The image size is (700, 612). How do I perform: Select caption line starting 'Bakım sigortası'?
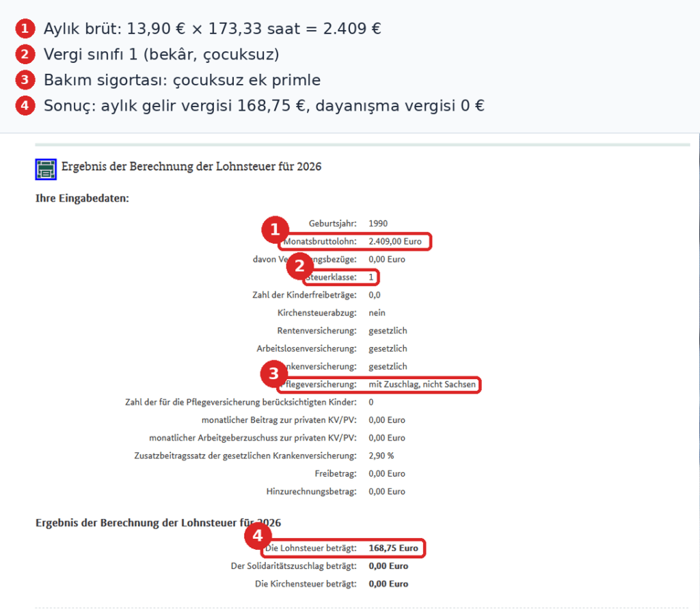point(182,81)
